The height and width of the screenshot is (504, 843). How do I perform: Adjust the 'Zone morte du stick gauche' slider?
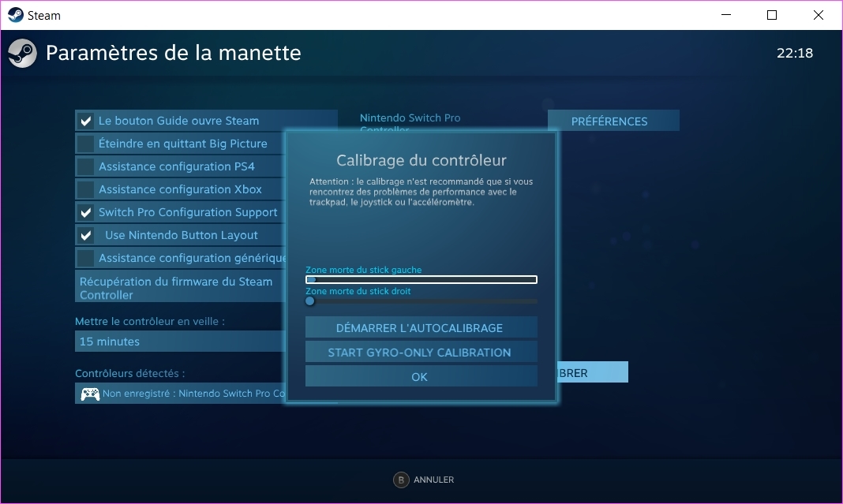tap(421, 279)
